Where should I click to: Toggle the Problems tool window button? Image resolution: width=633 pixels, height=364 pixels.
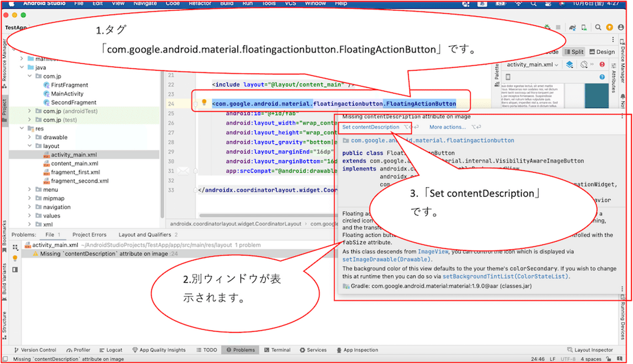(x=240, y=350)
